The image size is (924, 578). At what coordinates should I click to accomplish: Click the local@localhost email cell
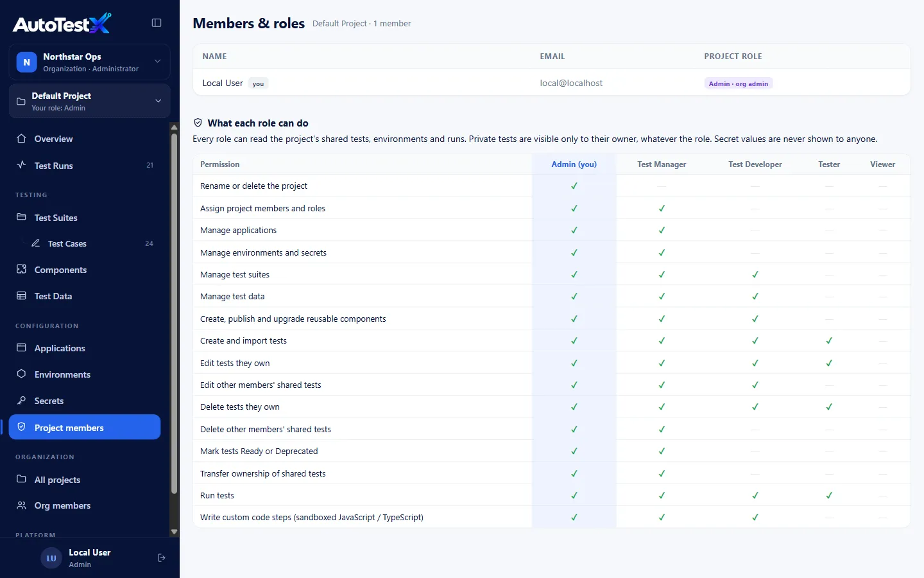[x=571, y=83]
